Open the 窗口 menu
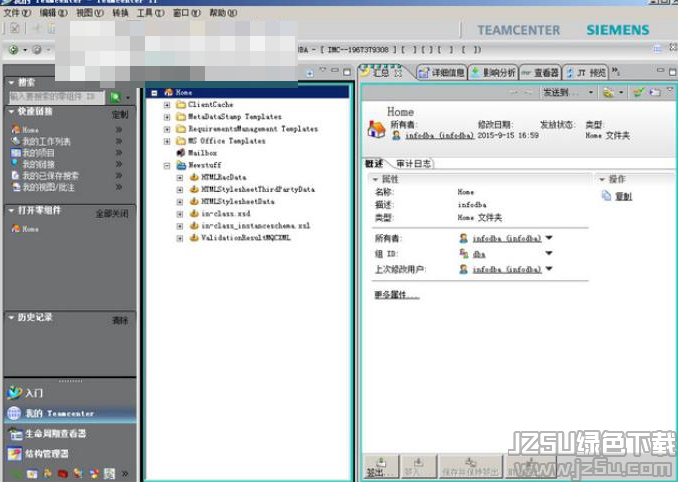The width and height of the screenshot is (678, 482). coord(186,13)
